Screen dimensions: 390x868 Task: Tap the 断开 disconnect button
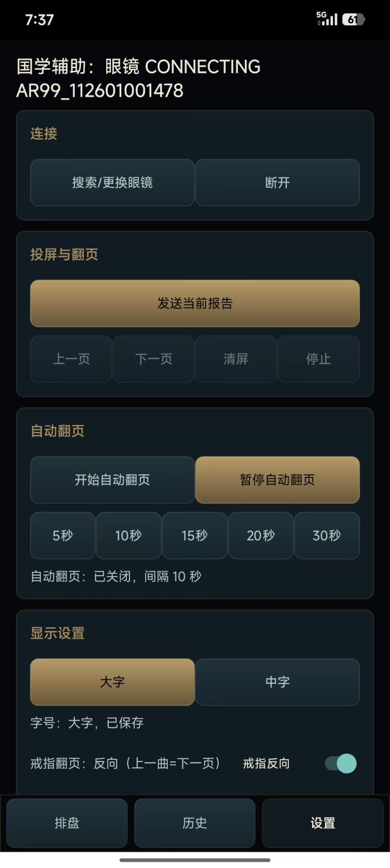tap(277, 182)
